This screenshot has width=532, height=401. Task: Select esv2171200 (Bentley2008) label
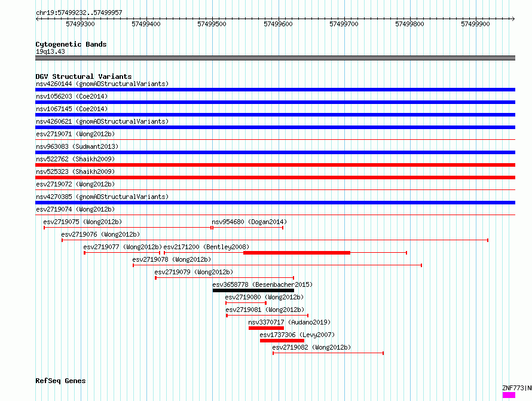coord(206,247)
